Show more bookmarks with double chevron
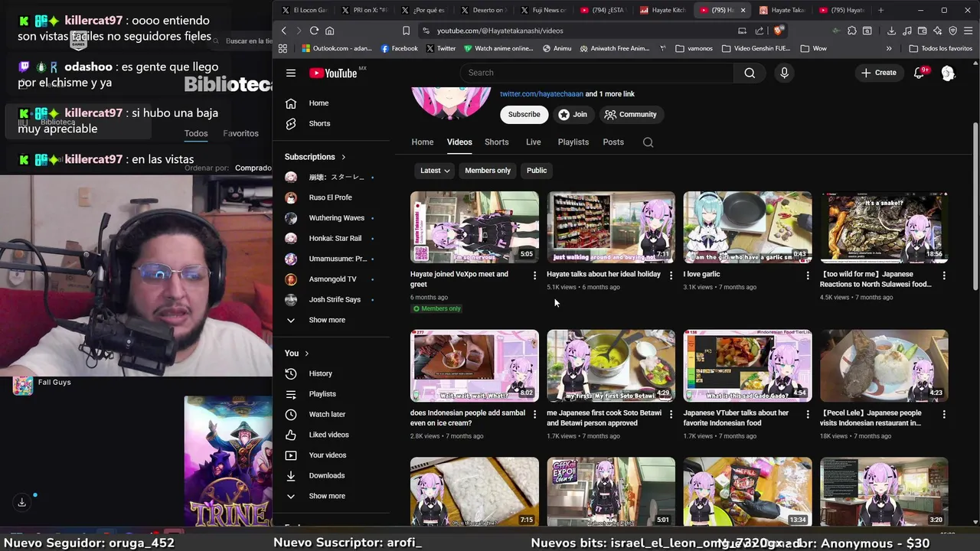The image size is (980, 551). click(889, 48)
